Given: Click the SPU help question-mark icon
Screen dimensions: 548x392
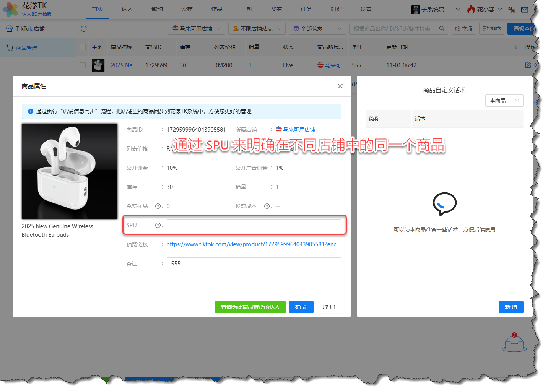Looking at the screenshot, I should pyautogui.click(x=158, y=225).
